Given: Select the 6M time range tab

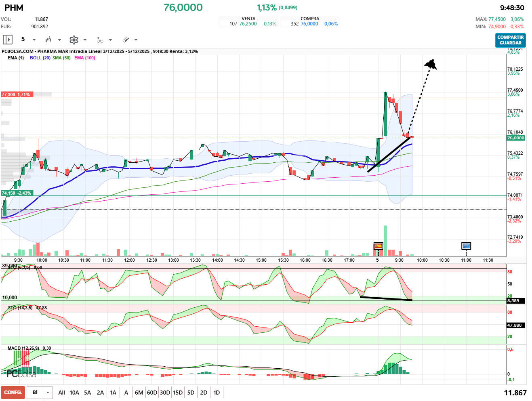Looking at the screenshot, I should tap(139, 393).
